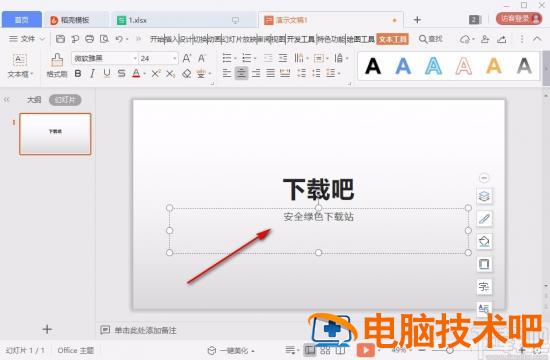Switch to the 大纲 outline panel tab
The width and height of the screenshot is (550, 360).
point(34,100)
